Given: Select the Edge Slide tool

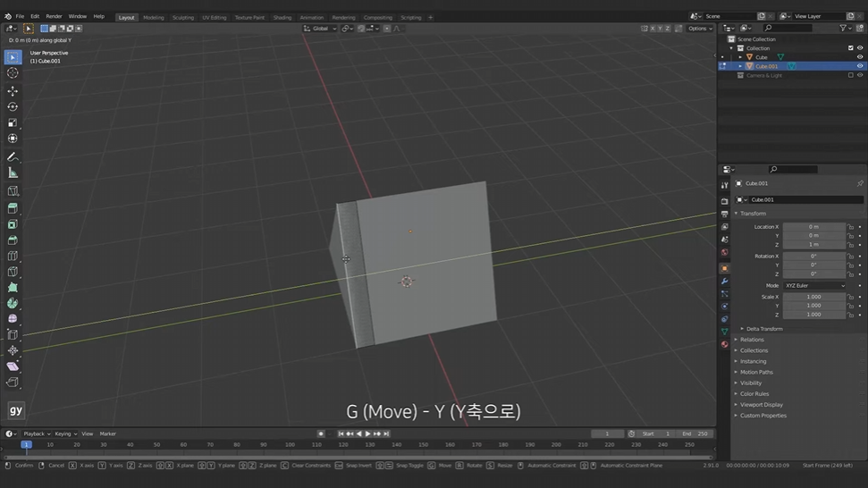Looking at the screenshot, I should tap(13, 335).
